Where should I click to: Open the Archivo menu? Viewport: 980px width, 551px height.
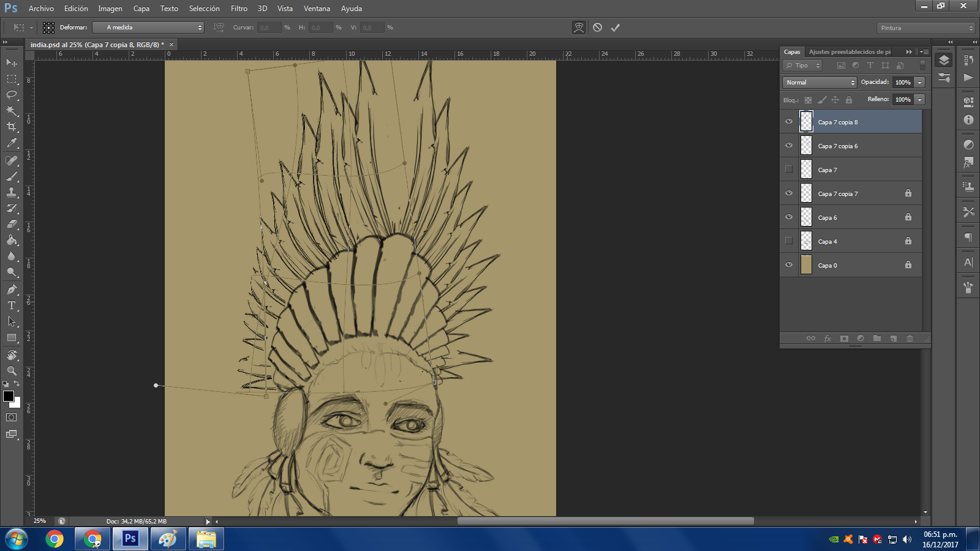coord(41,9)
